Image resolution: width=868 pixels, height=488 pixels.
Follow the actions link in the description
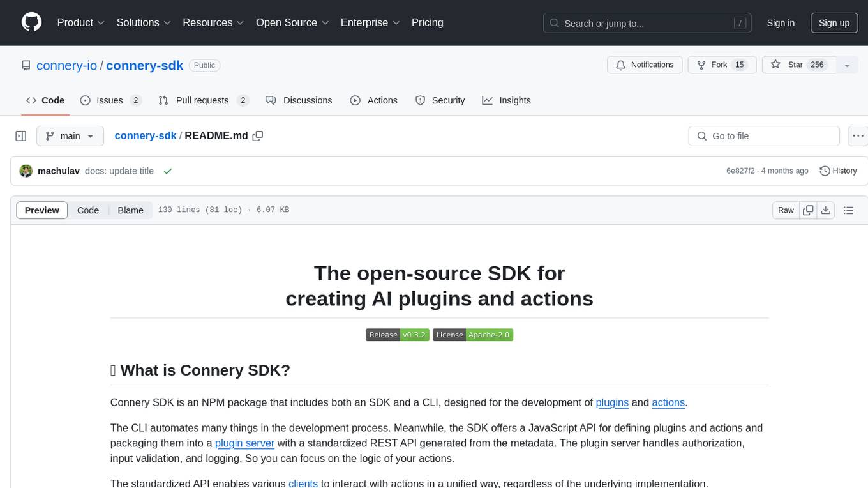tap(668, 402)
